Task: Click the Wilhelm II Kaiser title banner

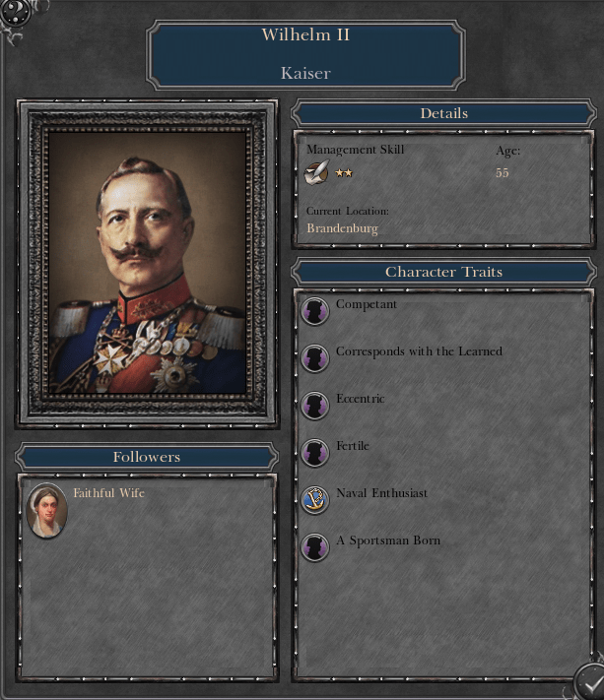Action: [x=305, y=54]
